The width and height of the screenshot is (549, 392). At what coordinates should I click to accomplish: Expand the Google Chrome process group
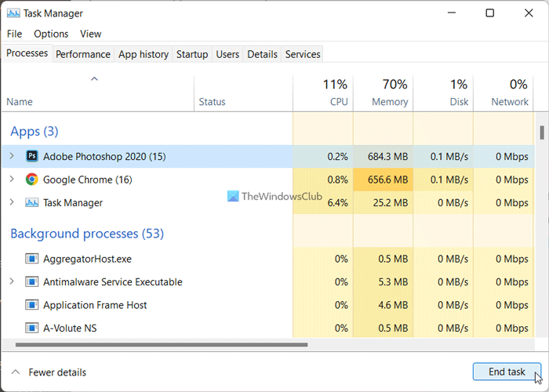coord(12,180)
